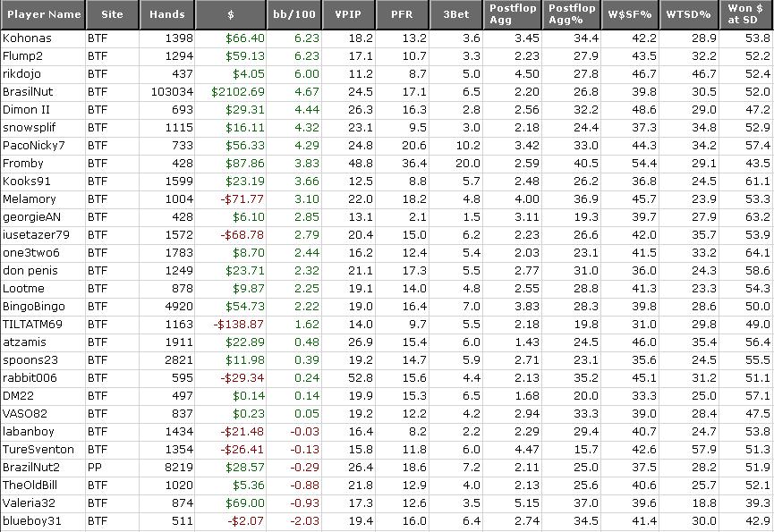Click the 54.4 W$SF% cell

click(644, 164)
